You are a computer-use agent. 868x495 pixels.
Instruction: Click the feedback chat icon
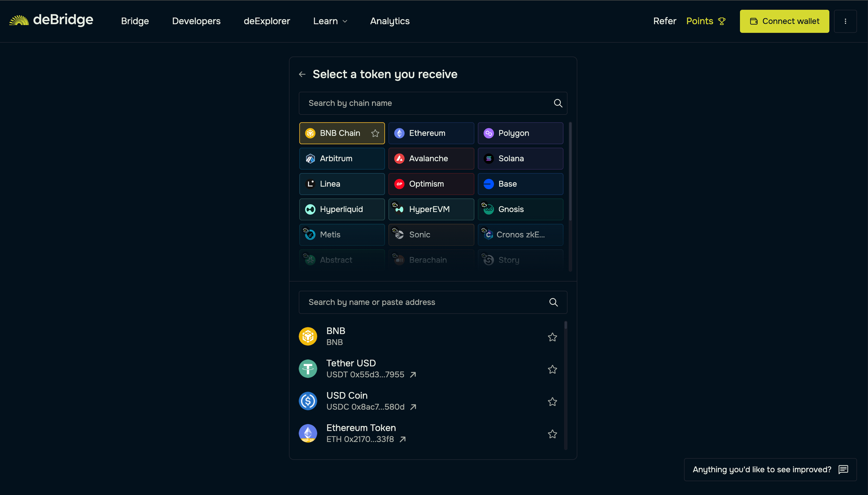pyautogui.click(x=843, y=469)
